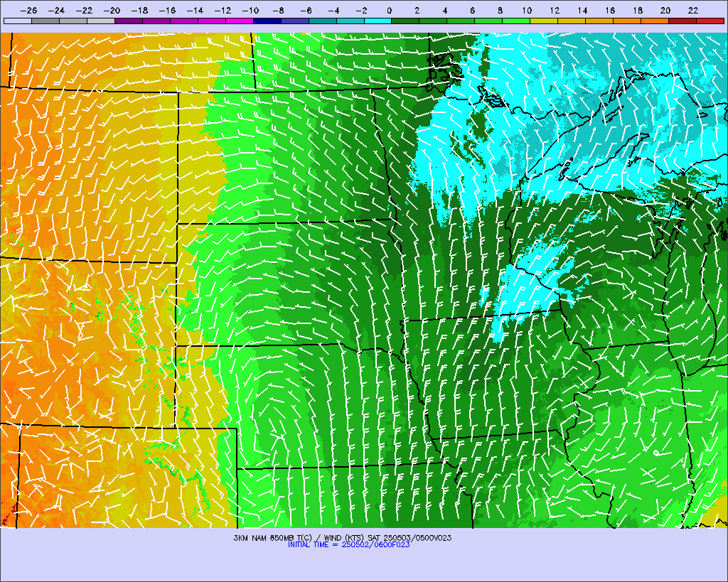Click the map title '3KM NAM 850MB T(C) / WIND (KTS)'
The height and width of the screenshot is (582, 728).
tap(299, 538)
